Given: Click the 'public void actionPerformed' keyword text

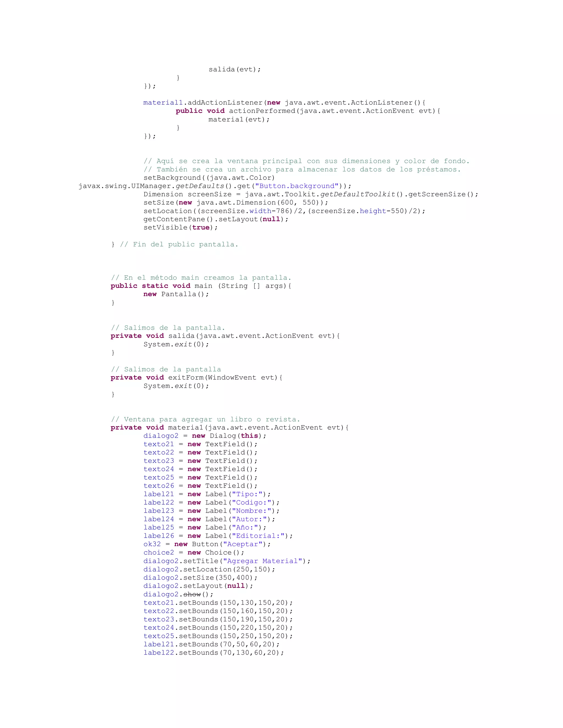Looking at the screenshot, I should [200, 111].
